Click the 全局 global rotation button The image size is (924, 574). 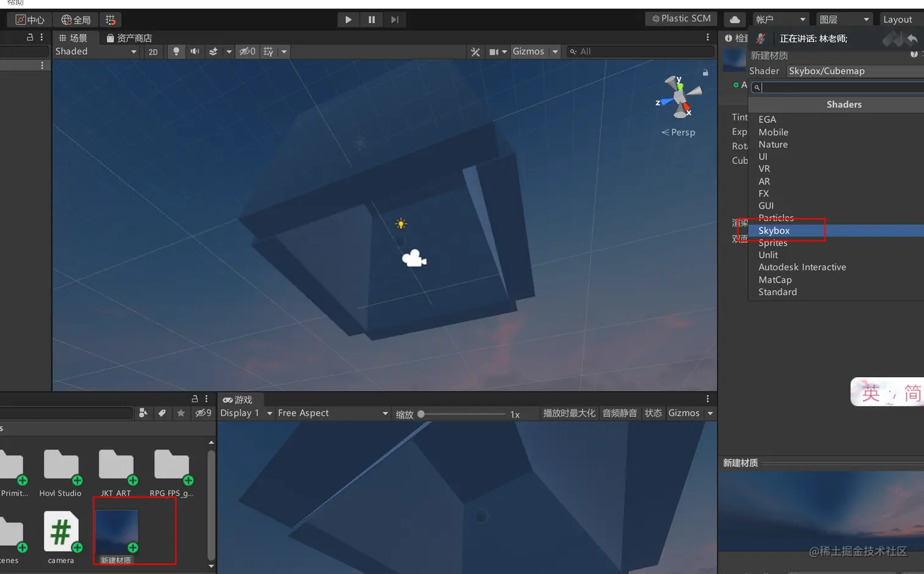click(x=76, y=20)
